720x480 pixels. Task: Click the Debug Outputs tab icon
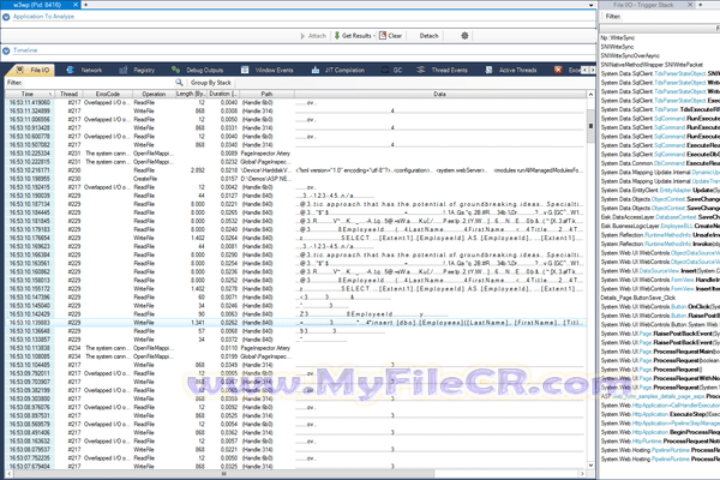click(175, 70)
